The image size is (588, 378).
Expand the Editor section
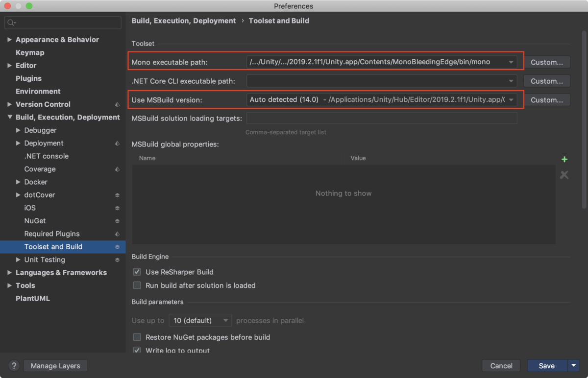tap(9, 66)
